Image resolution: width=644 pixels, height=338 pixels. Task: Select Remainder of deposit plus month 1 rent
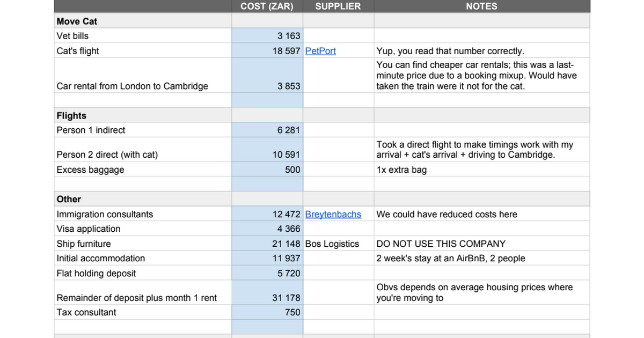pyautogui.click(x=136, y=297)
